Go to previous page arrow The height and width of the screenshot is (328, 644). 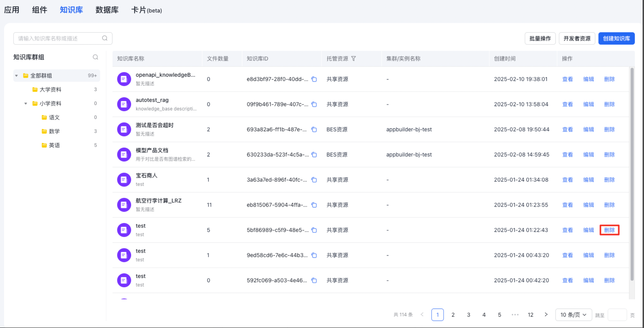[422, 315]
